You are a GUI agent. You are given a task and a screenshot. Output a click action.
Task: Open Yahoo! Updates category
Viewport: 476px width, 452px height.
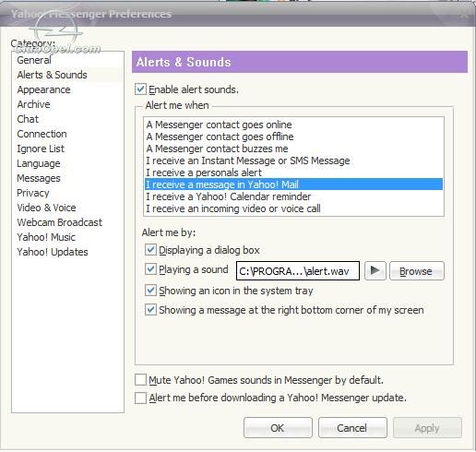tap(53, 252)
